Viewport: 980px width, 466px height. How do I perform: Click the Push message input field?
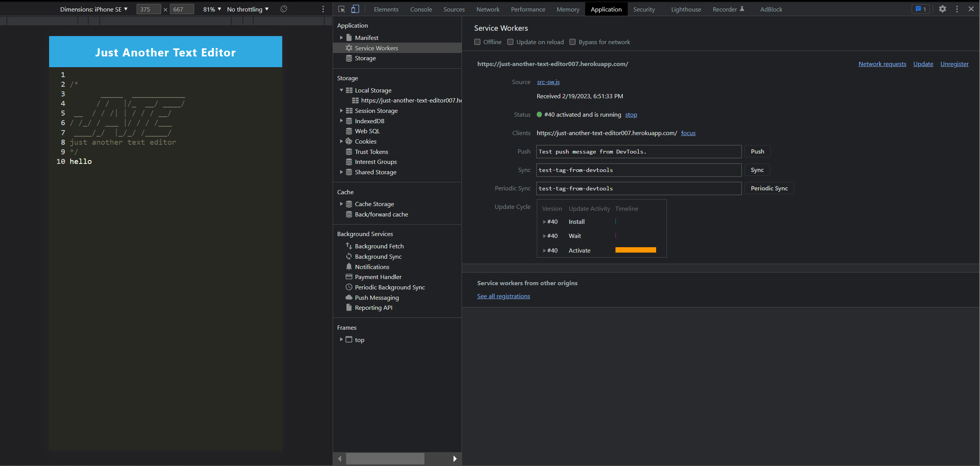coord(639,152)
